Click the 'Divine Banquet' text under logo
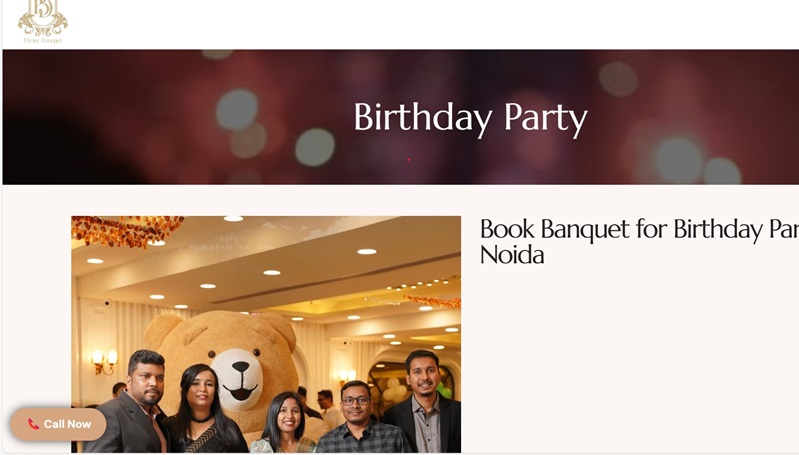This screenshot has height=455, width=799. click(43, 40)
